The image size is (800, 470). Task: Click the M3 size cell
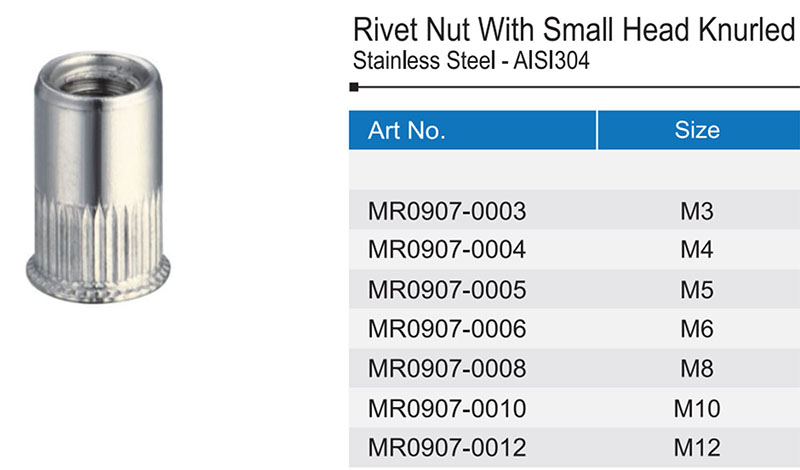click(x=696, y=211)
